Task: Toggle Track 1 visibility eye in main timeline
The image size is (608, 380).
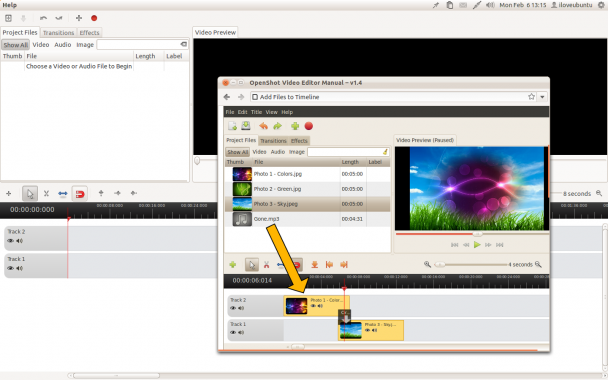Action: coord(10,268)
